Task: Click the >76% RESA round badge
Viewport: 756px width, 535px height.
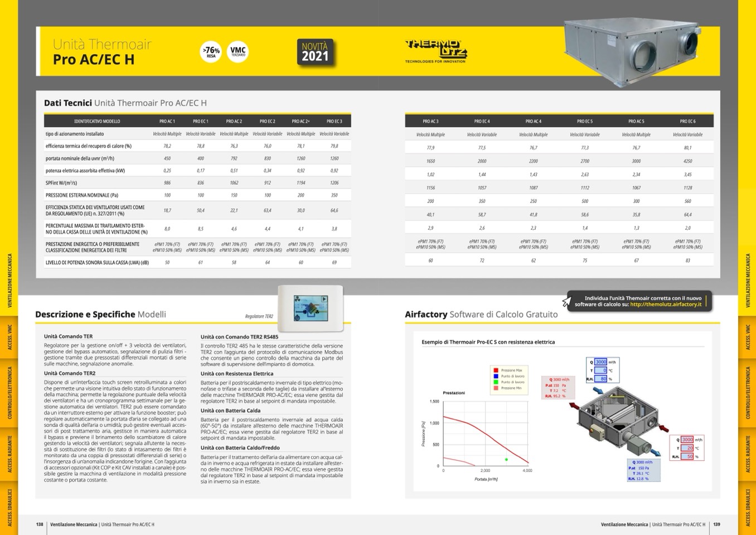Action: pyautogui.click(x=211, y=52)
